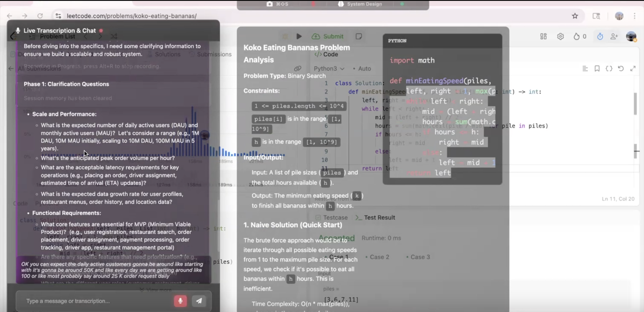
Task: Select the Case 2 test case
Action: tap(377, 257)
